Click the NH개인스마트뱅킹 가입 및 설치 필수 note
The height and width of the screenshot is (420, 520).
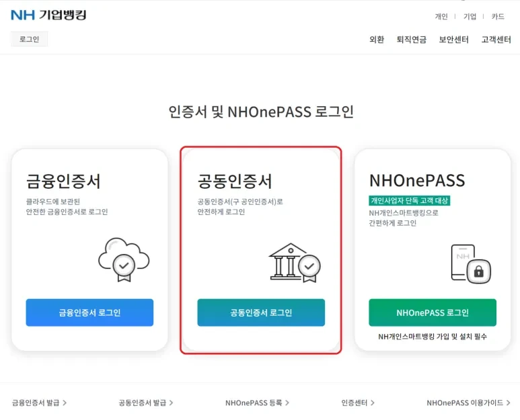tap(433, 337)
